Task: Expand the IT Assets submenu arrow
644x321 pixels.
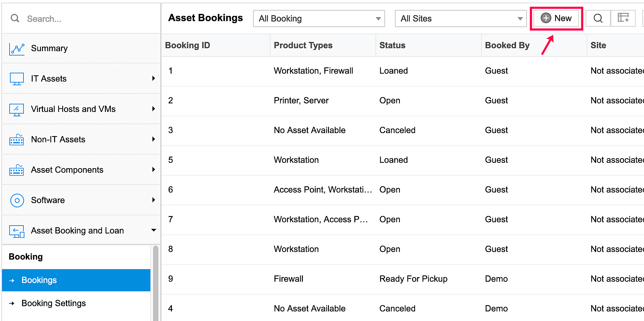Action: tap(153, 79)
